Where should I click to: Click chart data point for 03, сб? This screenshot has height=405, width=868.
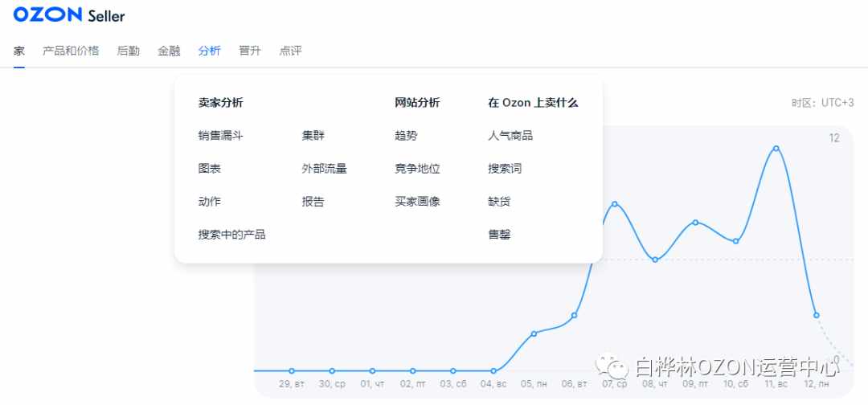click(452, 370)
